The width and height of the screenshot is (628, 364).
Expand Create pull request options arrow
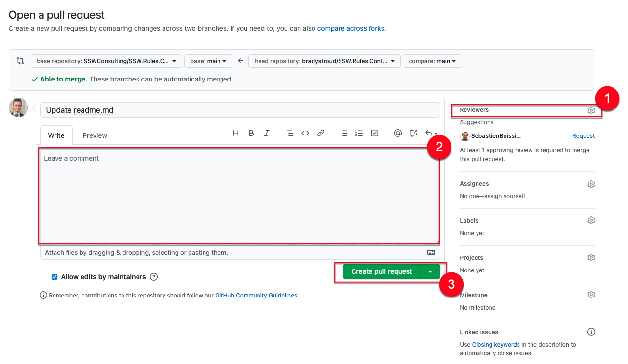(x=430, y=271)
